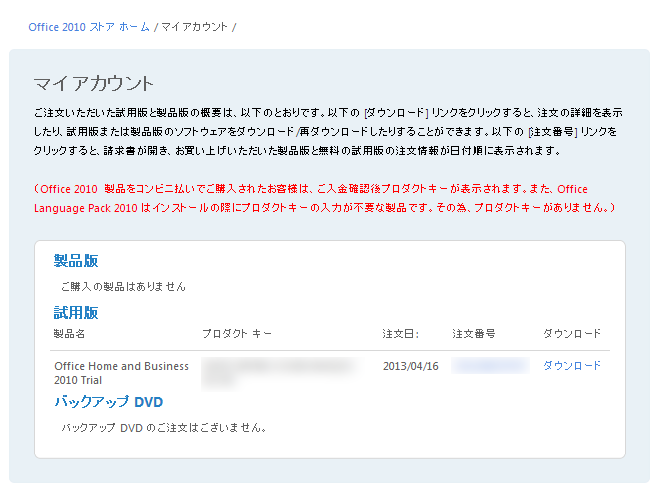Image resolution: width=656 pixels, height=492 pixels.
Task: Click the ダウンロード column header
Action: coord(572,334)
